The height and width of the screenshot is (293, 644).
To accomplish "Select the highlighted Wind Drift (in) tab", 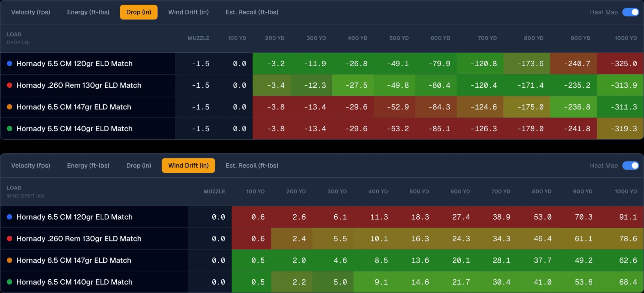I will click(189, 165).
